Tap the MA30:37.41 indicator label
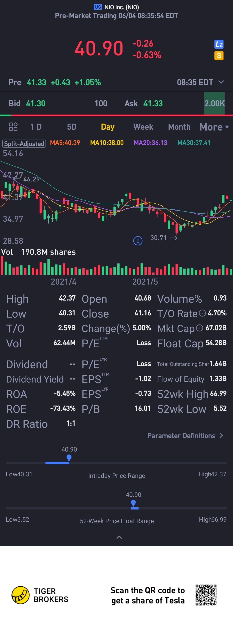The width and height of the screenshot is (233, 644). [194, 143]
